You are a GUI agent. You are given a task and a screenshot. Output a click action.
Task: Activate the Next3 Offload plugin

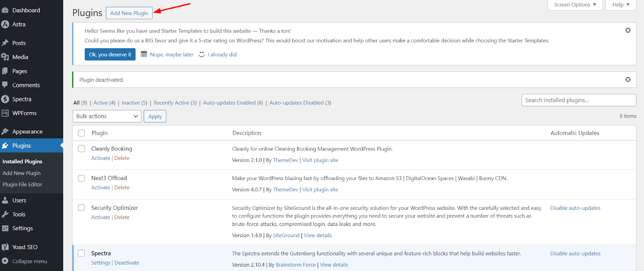[x=101, y=188]
